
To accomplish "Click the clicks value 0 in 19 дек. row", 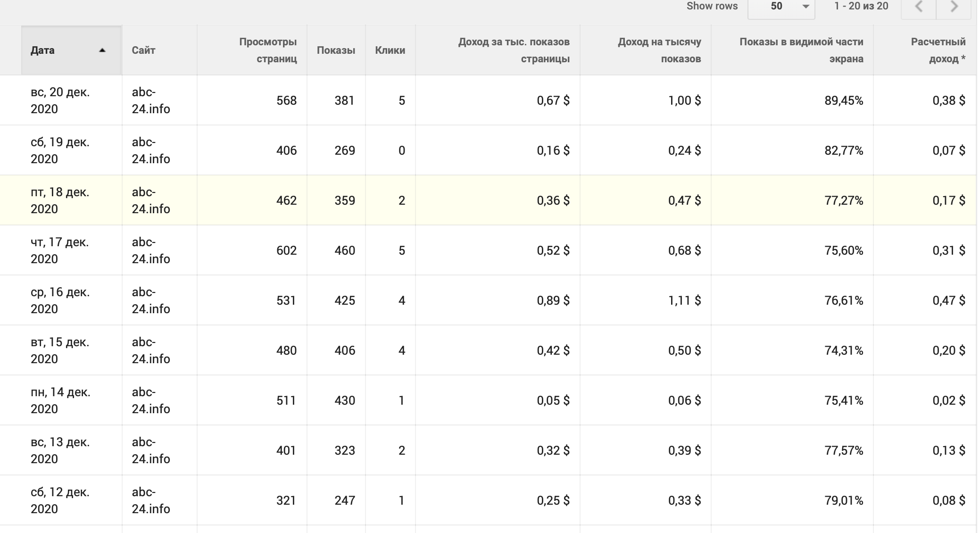I will 402,150.
